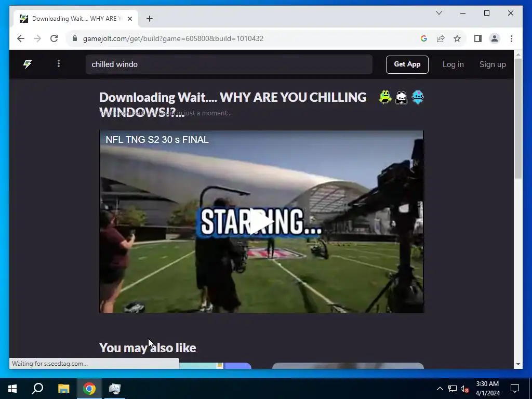Go forward in browser history
Screen dimensions: 532x399
37,38
